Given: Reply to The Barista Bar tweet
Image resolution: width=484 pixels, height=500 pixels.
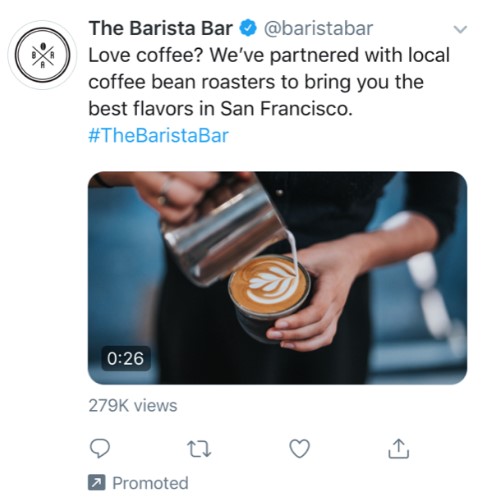Looking at the screenshot, I should 100,448.
